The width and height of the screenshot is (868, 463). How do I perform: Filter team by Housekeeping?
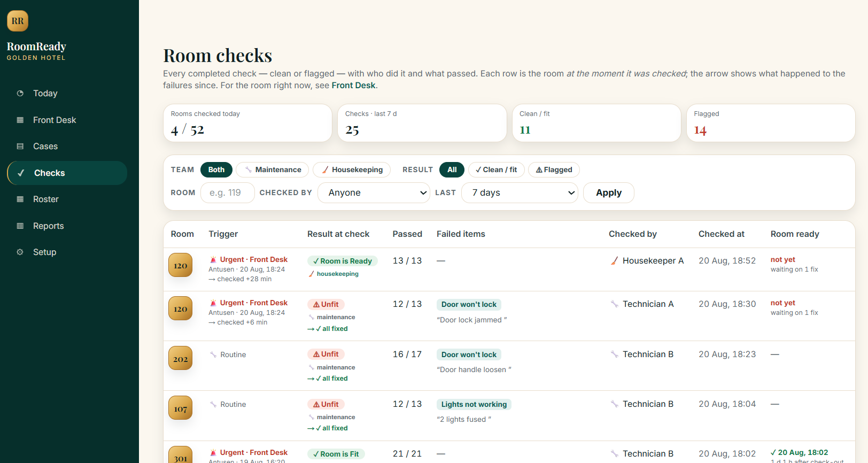tap(352, 169)
